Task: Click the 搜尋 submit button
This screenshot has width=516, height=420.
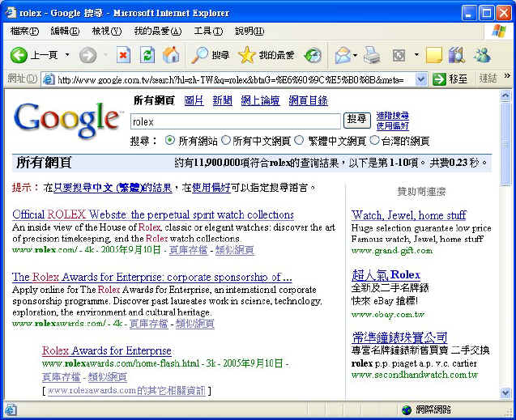Action: 357,120
